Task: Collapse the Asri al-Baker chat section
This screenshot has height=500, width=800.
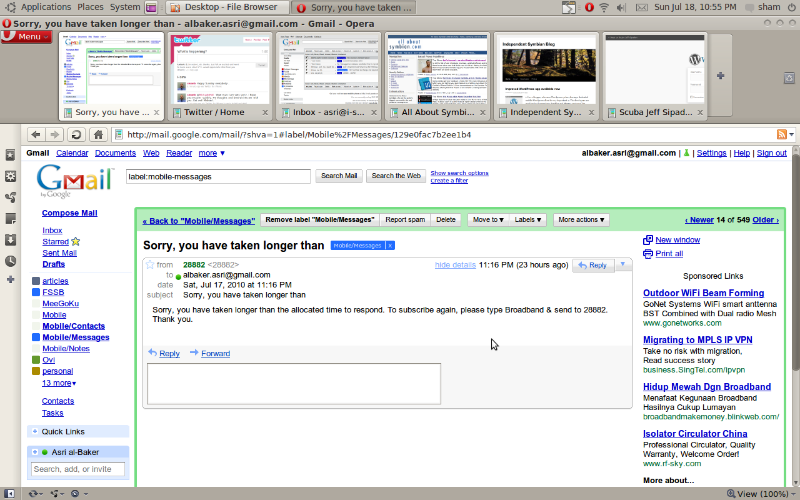Action: [35, 452]
